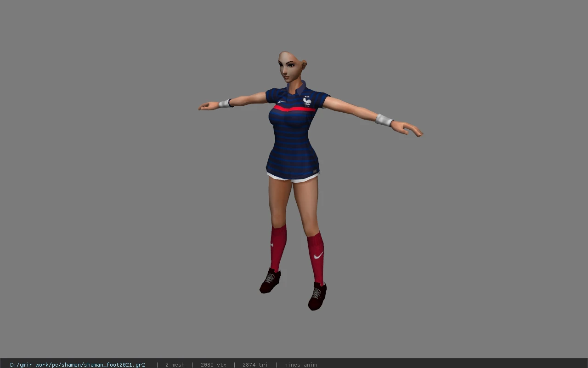Click the "2080 vtx" vertex count entry
The height and width of the screenshot is (368, 588).
point(214,365)
